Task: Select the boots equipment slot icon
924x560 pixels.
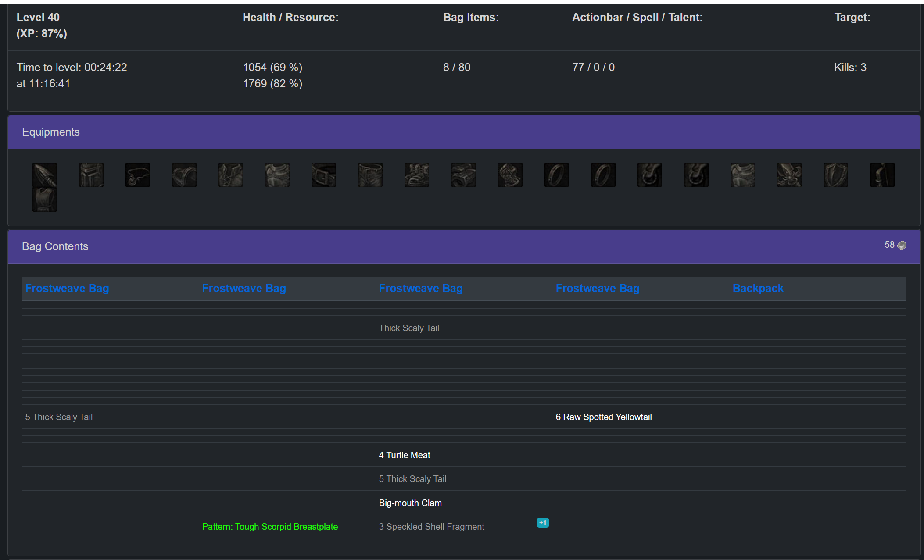Action: [416, 175]
